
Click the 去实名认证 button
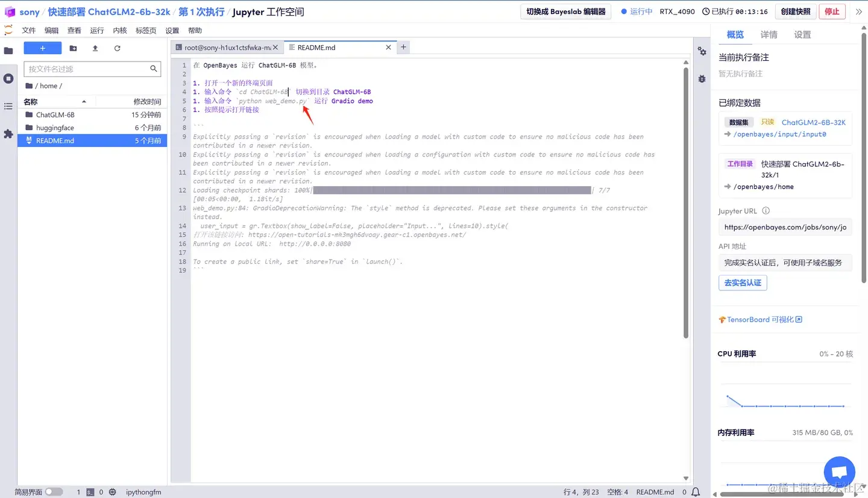(x=743, y=282)
